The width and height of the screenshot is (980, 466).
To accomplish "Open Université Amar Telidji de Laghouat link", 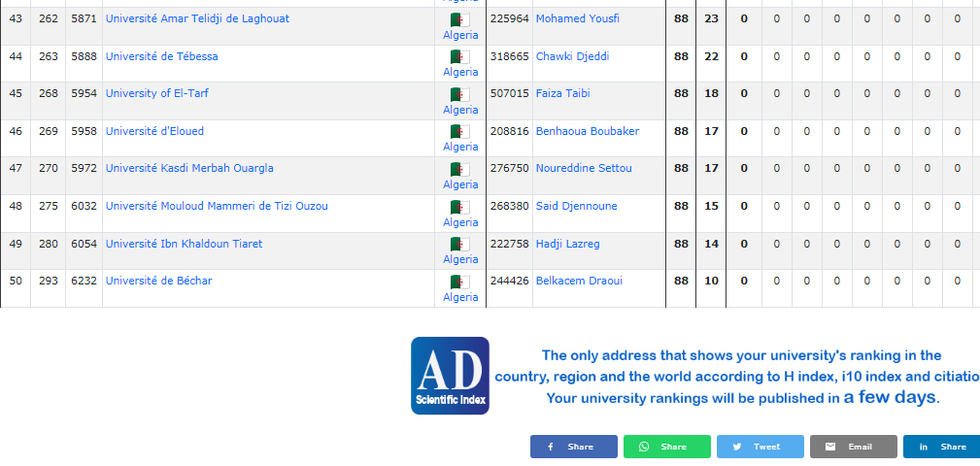I will click(197, 18).
